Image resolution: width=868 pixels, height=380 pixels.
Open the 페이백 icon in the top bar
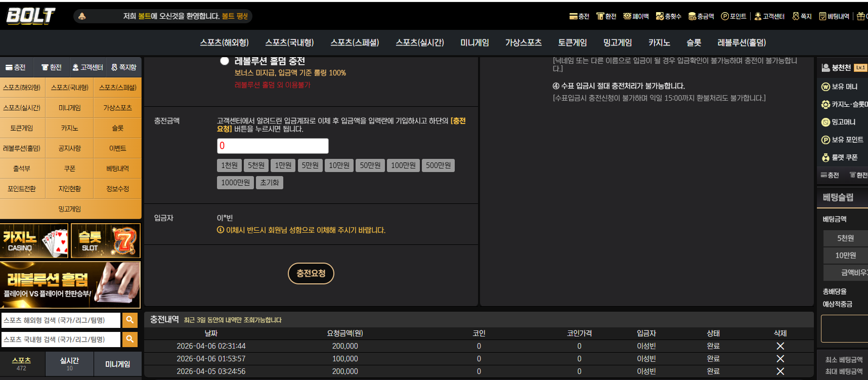coord(636,16)
